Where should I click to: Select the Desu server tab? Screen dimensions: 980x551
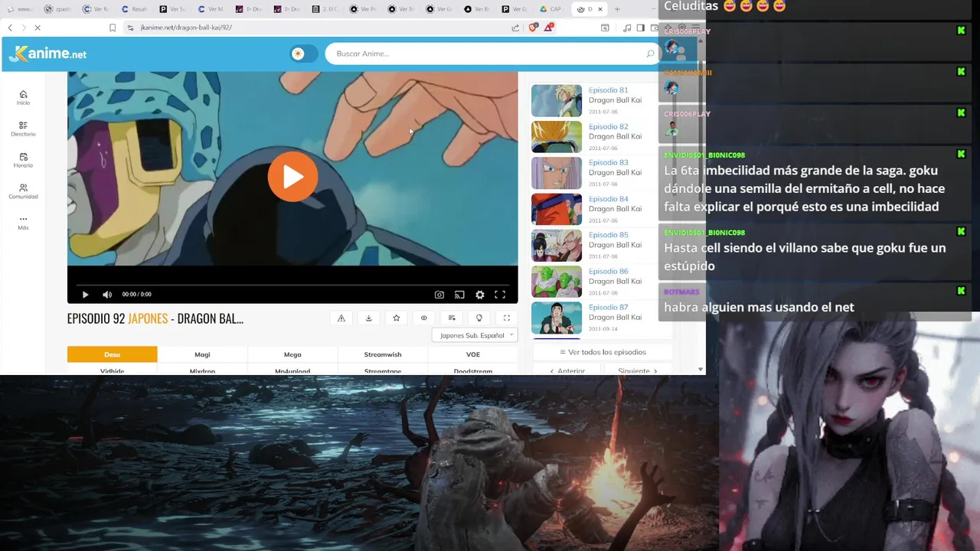[x=112, y=354]
